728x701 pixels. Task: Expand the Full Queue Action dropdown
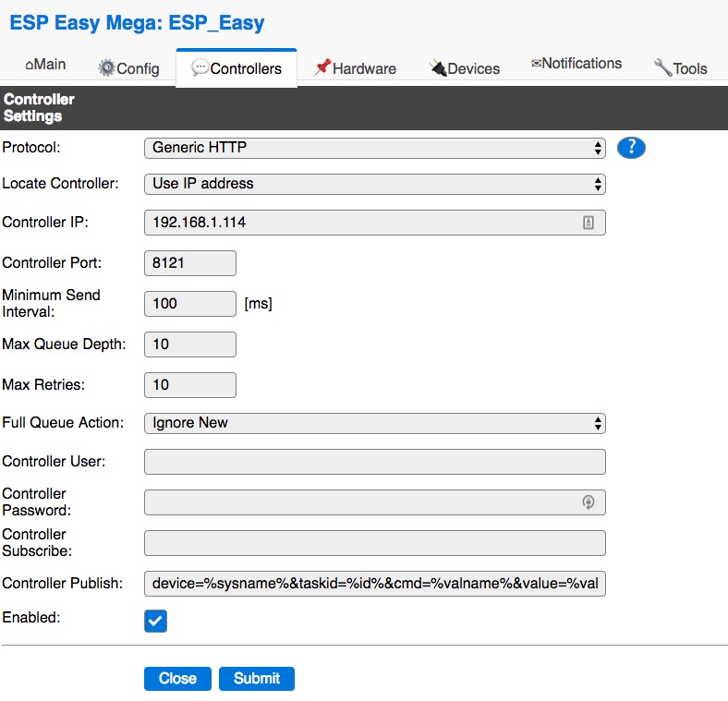375,423
